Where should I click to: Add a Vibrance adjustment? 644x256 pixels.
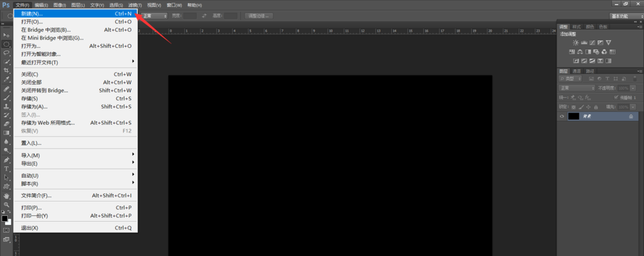tap(608, 43)
